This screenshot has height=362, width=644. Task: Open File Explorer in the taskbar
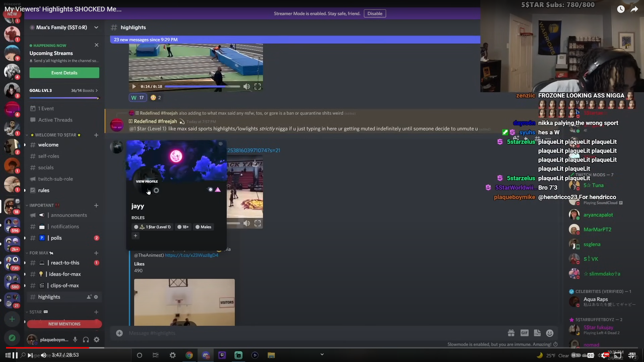coord(271,355)
